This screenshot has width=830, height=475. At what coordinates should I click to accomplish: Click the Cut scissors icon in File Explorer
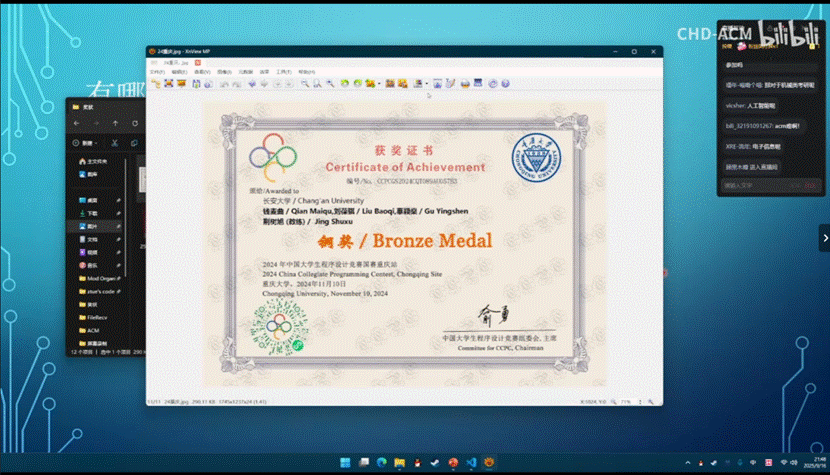click(115, 143)
